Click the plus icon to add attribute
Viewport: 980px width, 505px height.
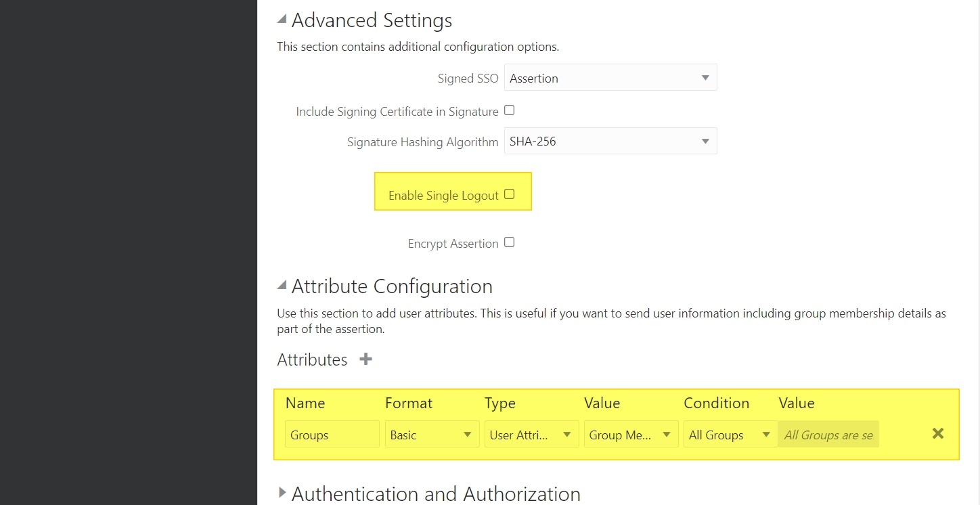coord(365,359)
